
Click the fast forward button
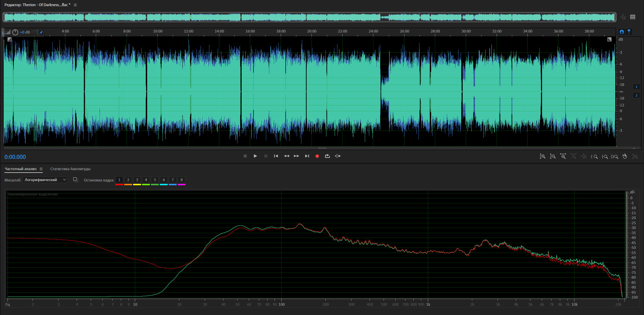coord(296,156)
